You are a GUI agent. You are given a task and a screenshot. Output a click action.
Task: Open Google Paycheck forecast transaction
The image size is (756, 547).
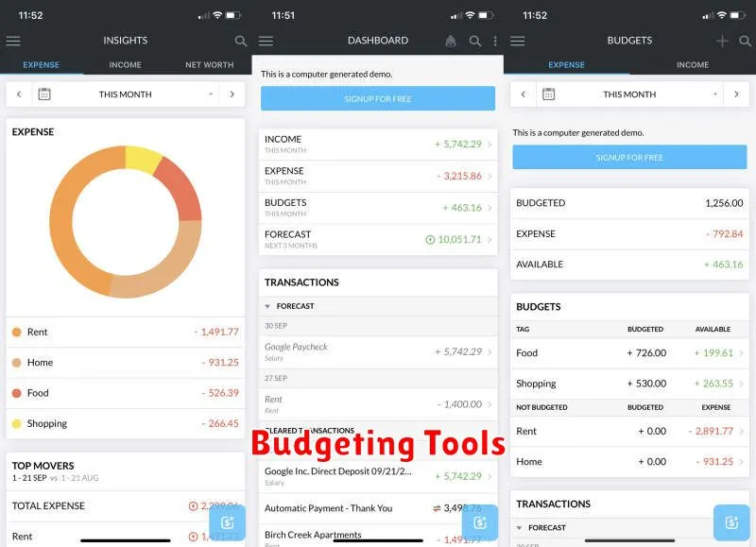(x=378, y=351)
